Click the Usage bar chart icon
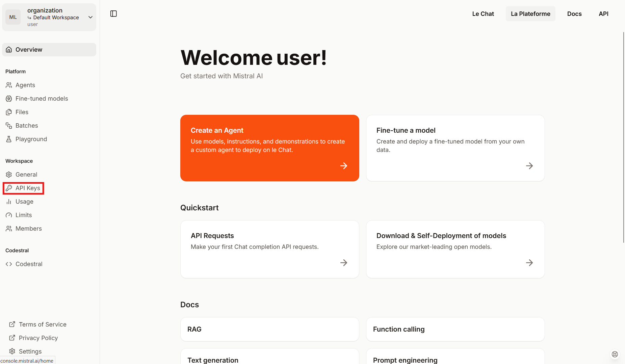Viewport: 625px width, 364px height. (x=9, y=202)
